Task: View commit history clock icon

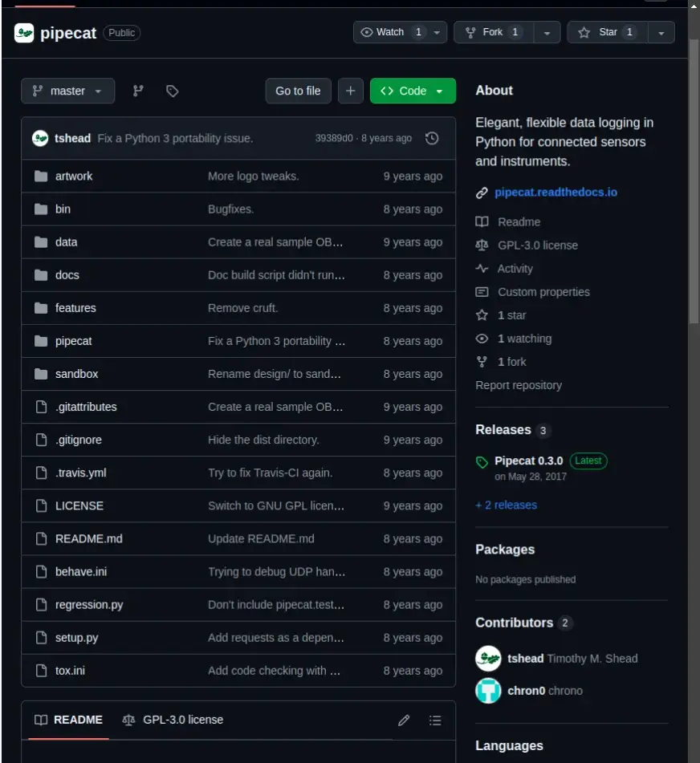Action: point(432,138)
